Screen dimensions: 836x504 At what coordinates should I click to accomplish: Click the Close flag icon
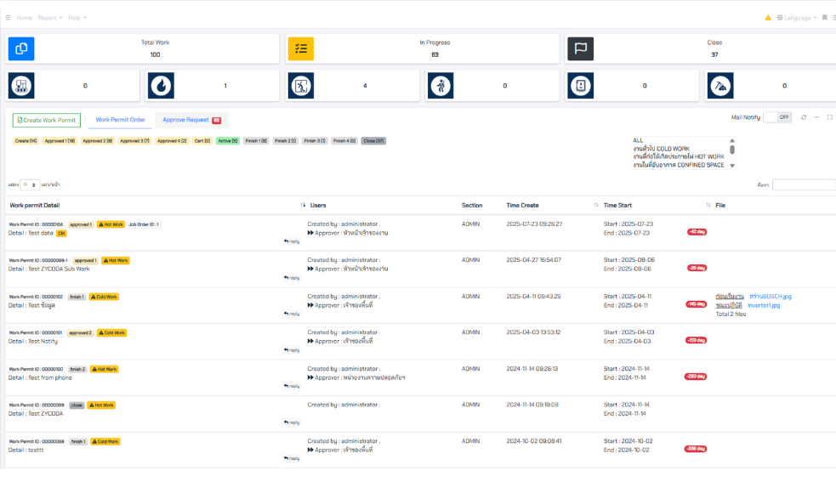point(580,48)
